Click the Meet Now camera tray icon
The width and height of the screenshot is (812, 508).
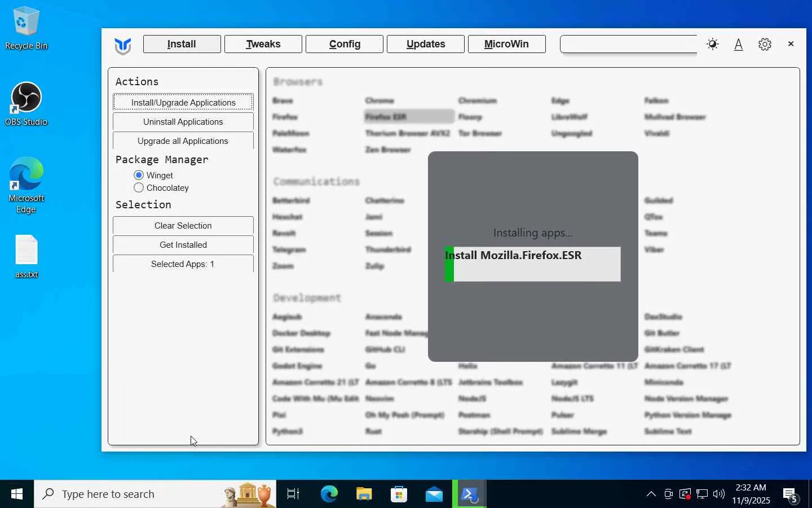668,494
